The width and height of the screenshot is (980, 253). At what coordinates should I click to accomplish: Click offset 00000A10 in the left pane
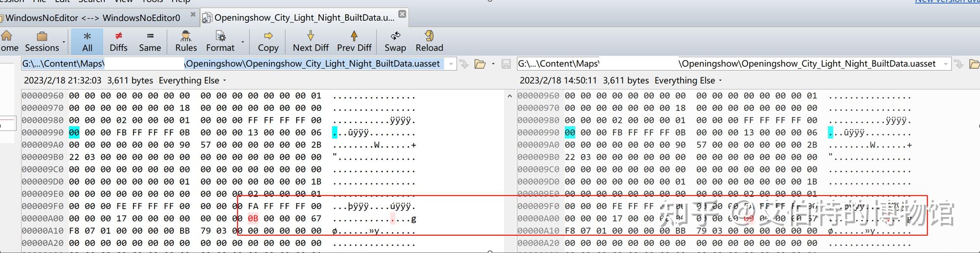pyautogui.click(x=43, y=231)
